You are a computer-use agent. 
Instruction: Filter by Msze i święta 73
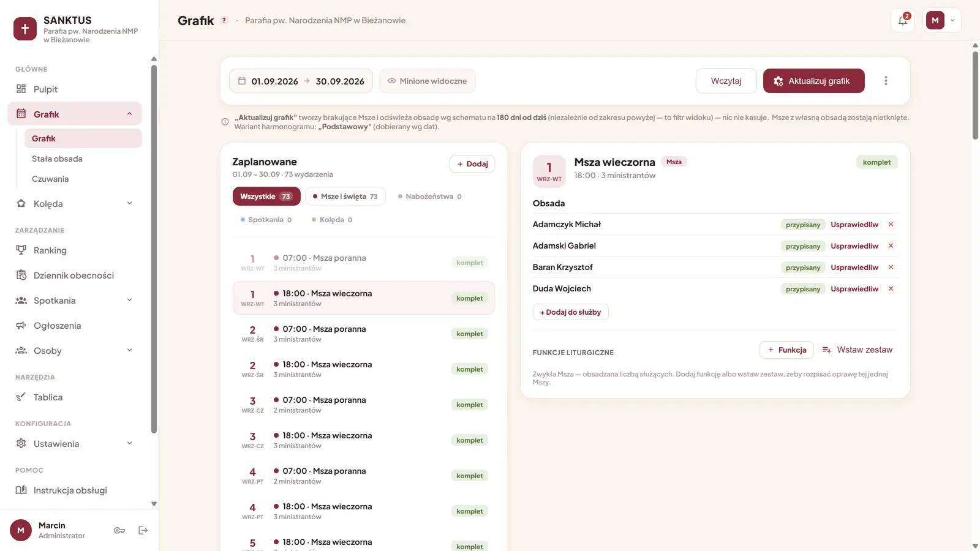[x=345, y=197]
